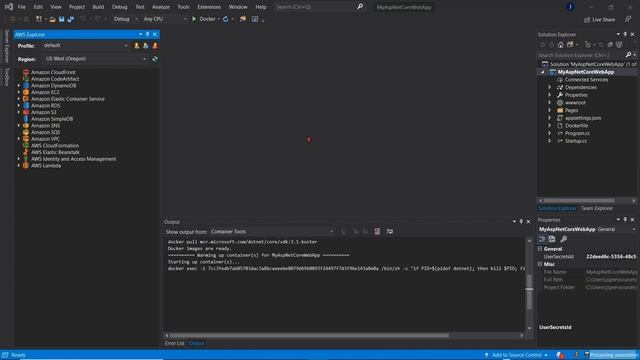Toggle pin on the AWS Explorer panel

coord(148,34)
